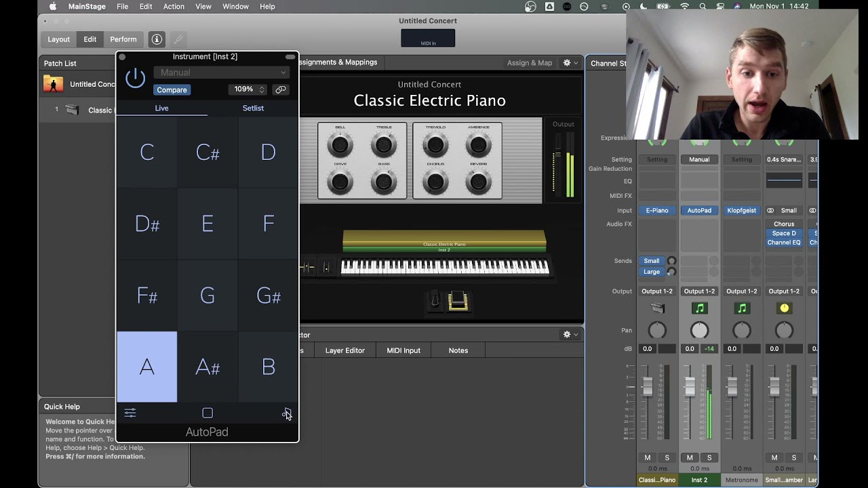Solo the Inst 2 channel strip

point(709,457)
